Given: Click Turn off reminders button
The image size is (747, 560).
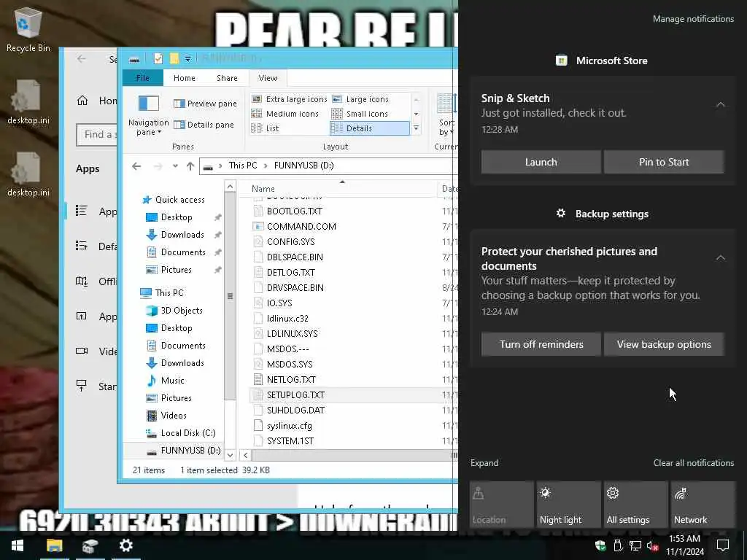Looking at the screenshot, I should tap(541, 344).
